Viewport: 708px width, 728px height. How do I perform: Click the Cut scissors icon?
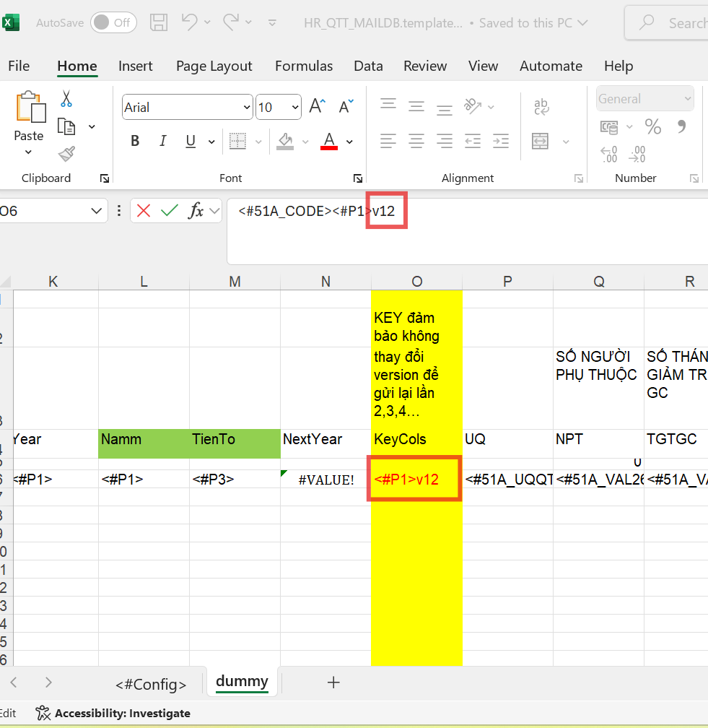click(67, 99)
